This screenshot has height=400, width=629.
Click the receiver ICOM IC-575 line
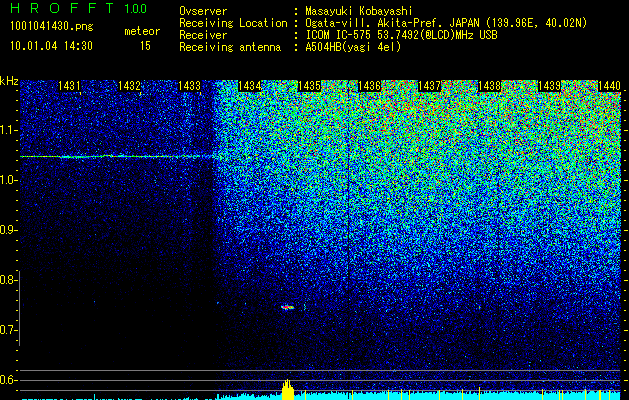(401, 35)
